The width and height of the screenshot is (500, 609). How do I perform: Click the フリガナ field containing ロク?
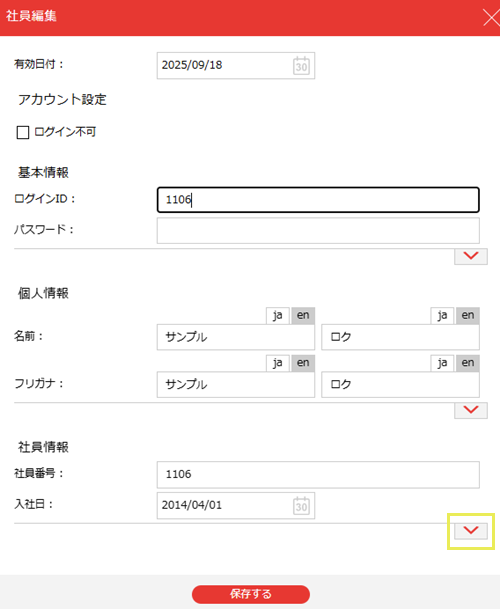[400, 385]
